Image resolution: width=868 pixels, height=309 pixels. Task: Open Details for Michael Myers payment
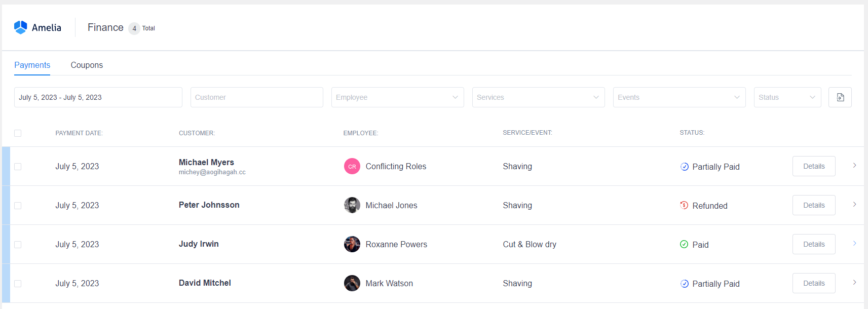[x=813, y=166]
